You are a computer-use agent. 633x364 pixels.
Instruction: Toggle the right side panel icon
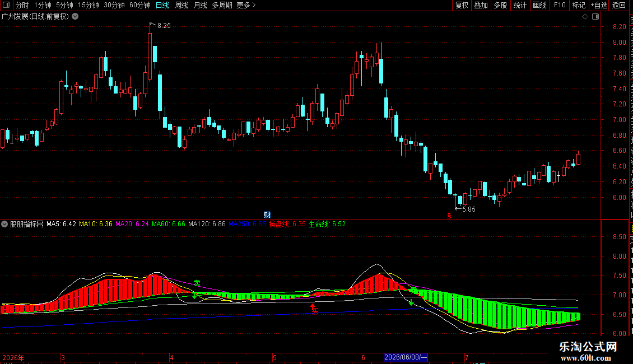coord(595,17)
